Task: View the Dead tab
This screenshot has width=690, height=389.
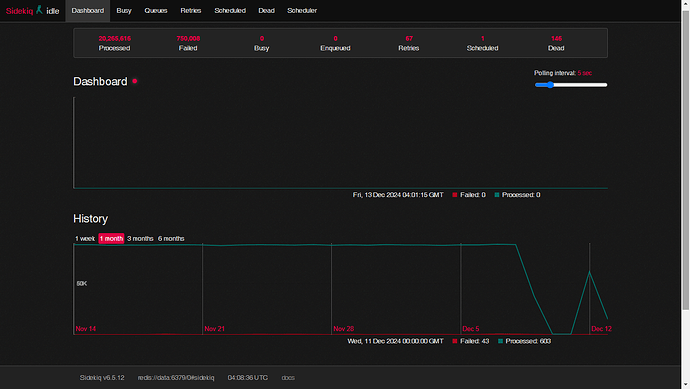Action: tap(266, 11)
